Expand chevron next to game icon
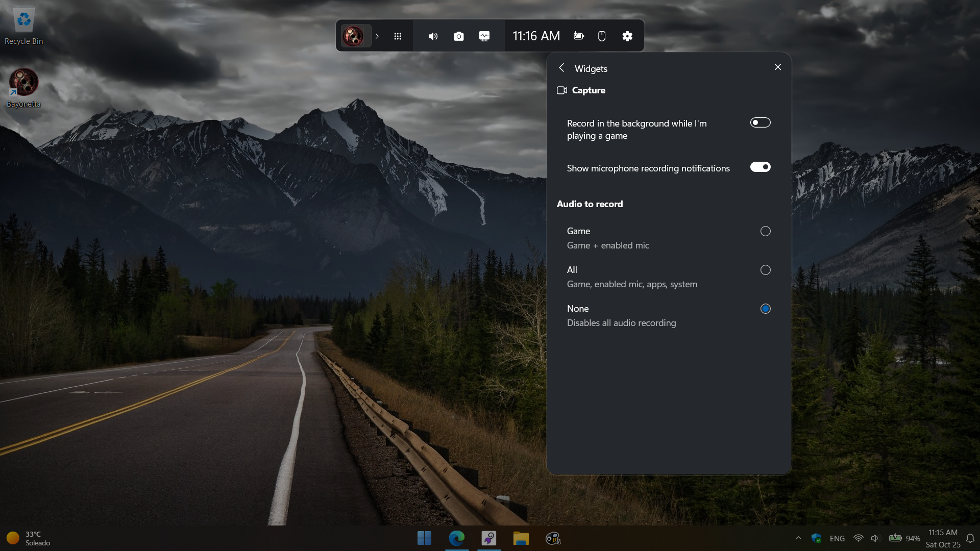980x551 pixels. [x=377, y=36]
